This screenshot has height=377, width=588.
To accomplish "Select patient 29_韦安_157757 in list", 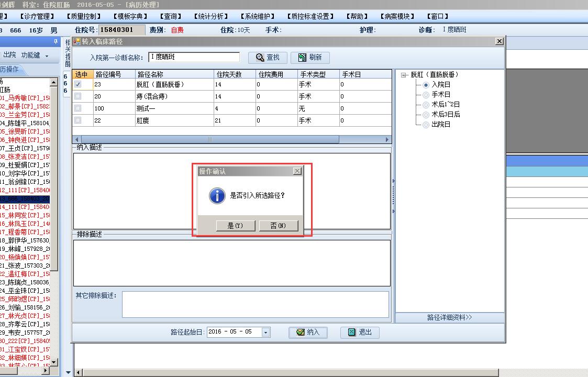I will [x=25, y=332].
